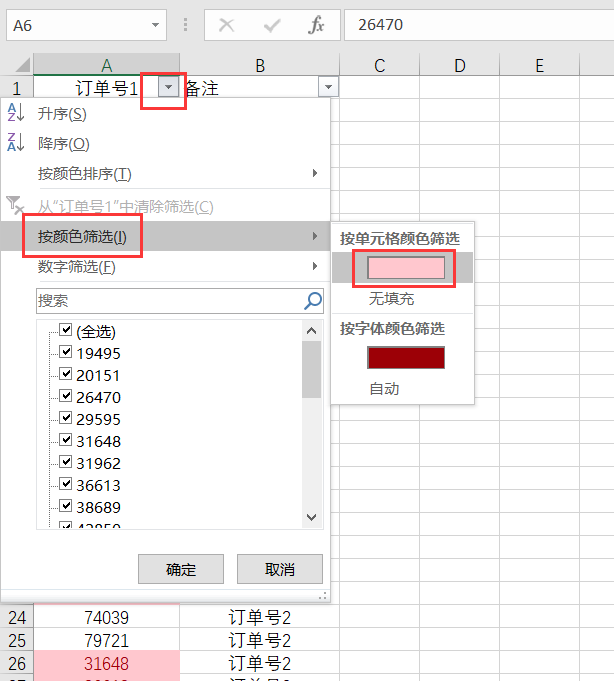The height and width of the screenshot is (681, 614).
Task: Expand the 按颜色排序 submenu arrow
Action: pyautogui.click(x=315, y=173)
